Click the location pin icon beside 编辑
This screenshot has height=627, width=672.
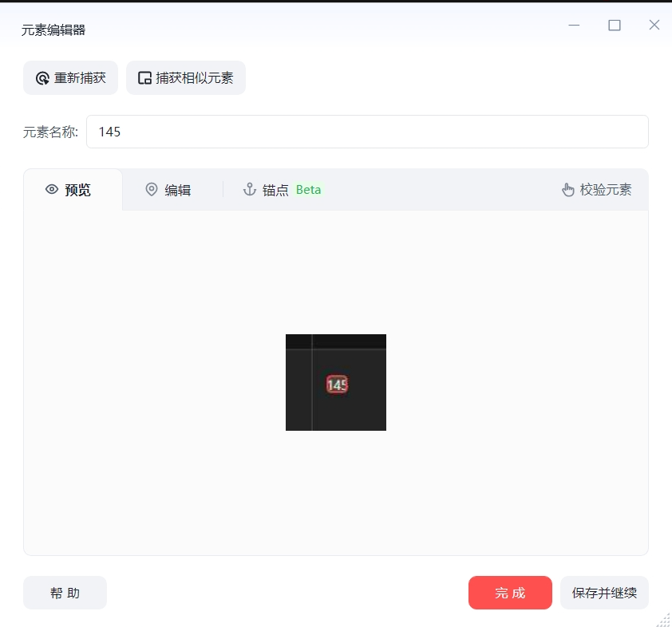pyautogui.click(x=152, y=190)
